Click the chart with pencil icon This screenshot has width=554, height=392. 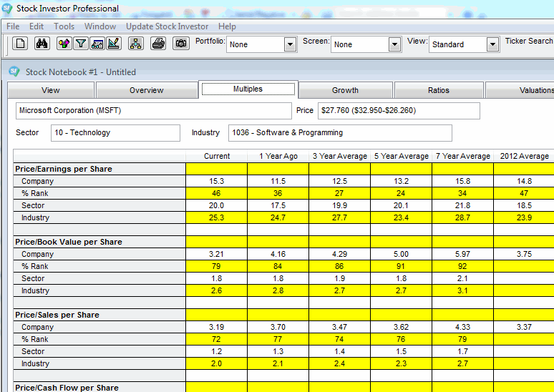coord(113,44)
